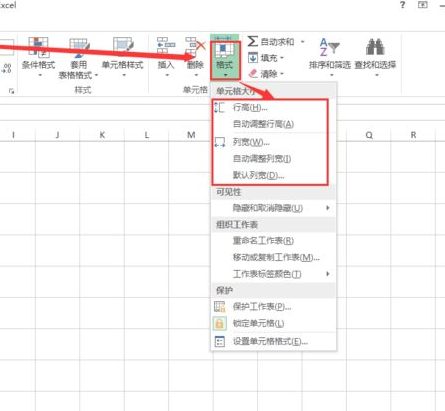Expand Sort and Filter dropdown arrow
Viewport: 445px width, 411px height.
click(x=331, y=75)
